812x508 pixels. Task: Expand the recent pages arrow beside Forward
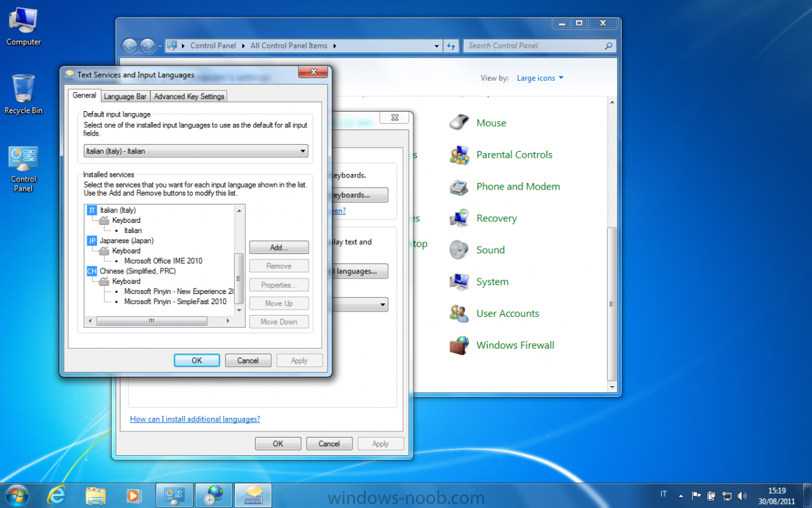[160, 46]
